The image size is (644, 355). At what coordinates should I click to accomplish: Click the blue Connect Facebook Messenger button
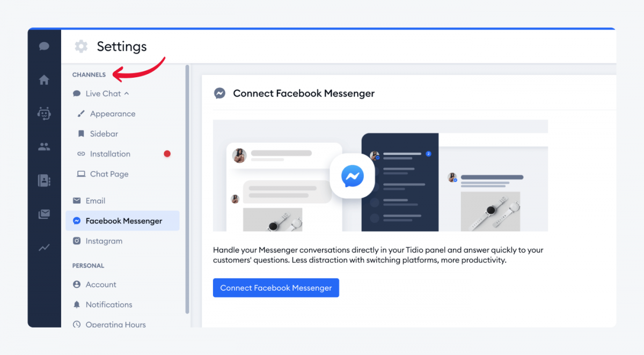coord(276,287)
